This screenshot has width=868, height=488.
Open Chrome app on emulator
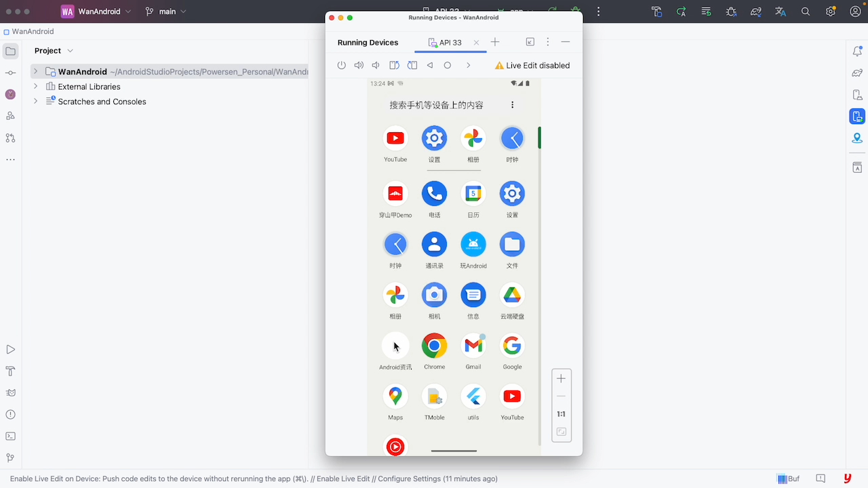[x=434, y=351]
